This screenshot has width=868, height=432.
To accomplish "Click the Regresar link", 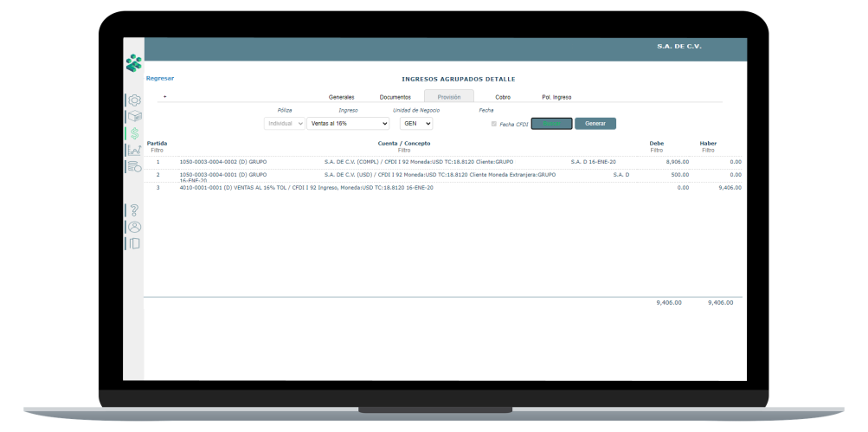I will coord(160,78).
